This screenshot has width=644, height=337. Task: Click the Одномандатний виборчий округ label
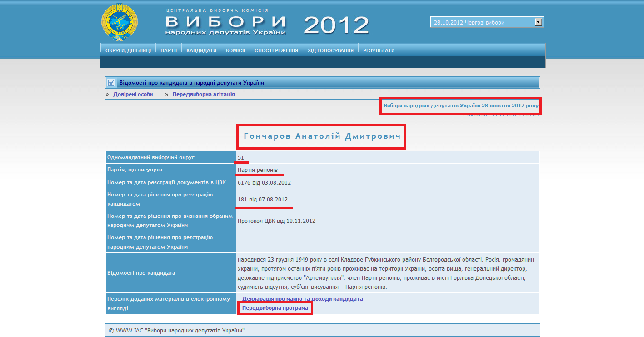tap(151, 157)
